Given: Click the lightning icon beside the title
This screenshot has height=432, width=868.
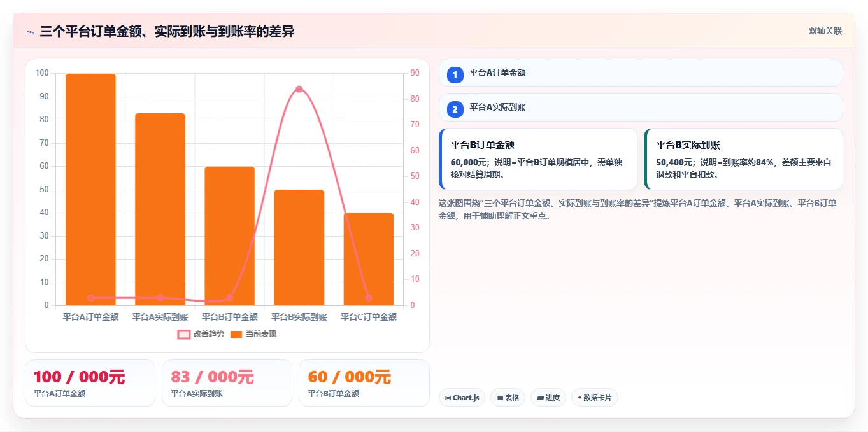Looking at the screenshot, I should click(x=31, y=32).
